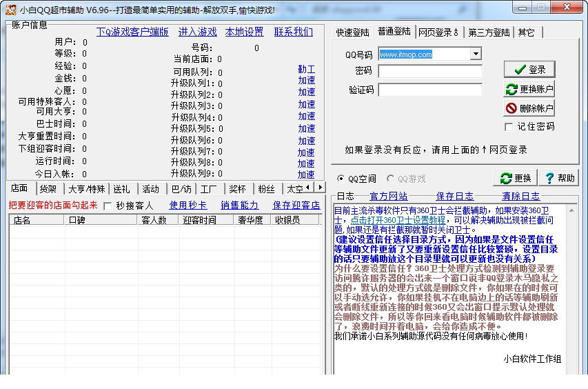Select the QQ游戏 radio button
This screenshot has height=389, width=588.
[x=390, y=179]
